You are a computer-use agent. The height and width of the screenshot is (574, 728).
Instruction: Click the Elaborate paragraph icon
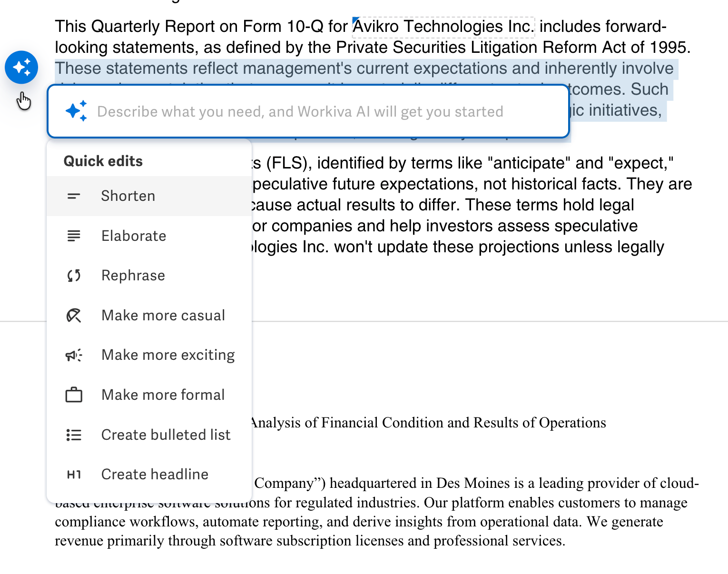(x=74, y=236)
